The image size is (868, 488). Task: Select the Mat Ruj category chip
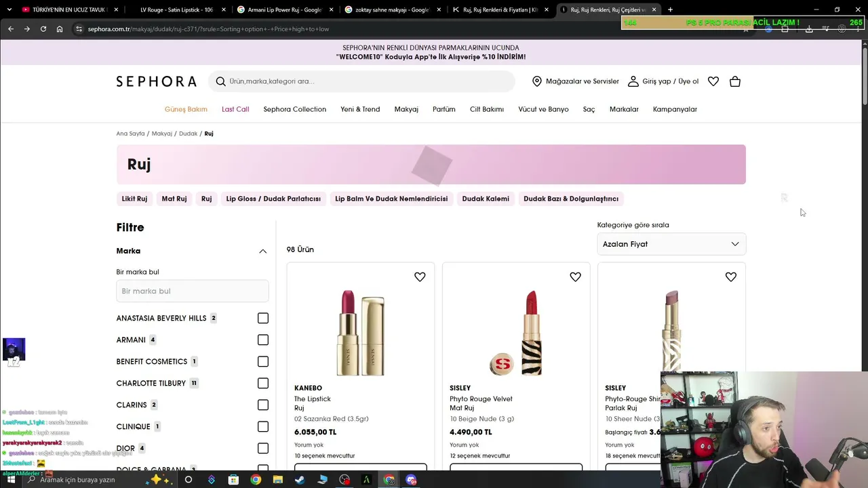(x=174, y=199)
